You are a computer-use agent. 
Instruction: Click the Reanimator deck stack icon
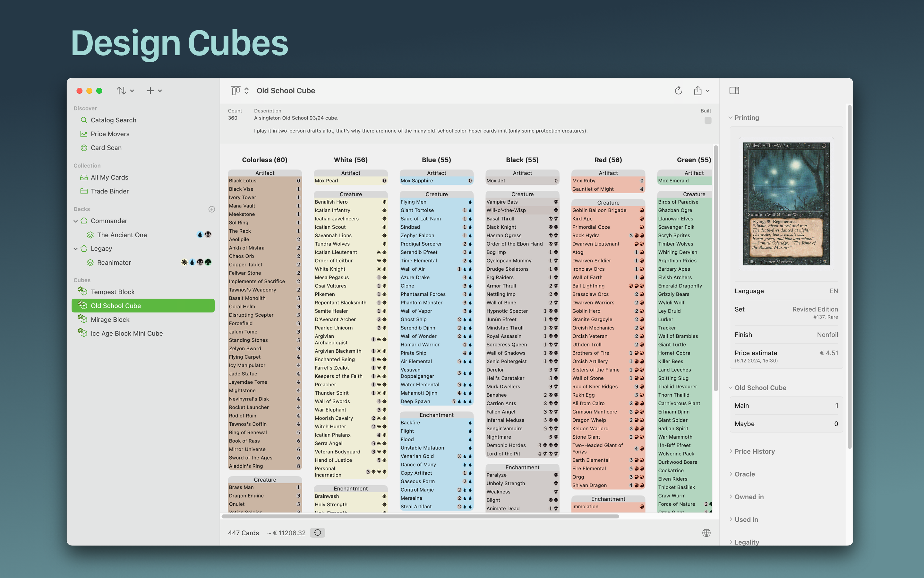click(90, 263)
